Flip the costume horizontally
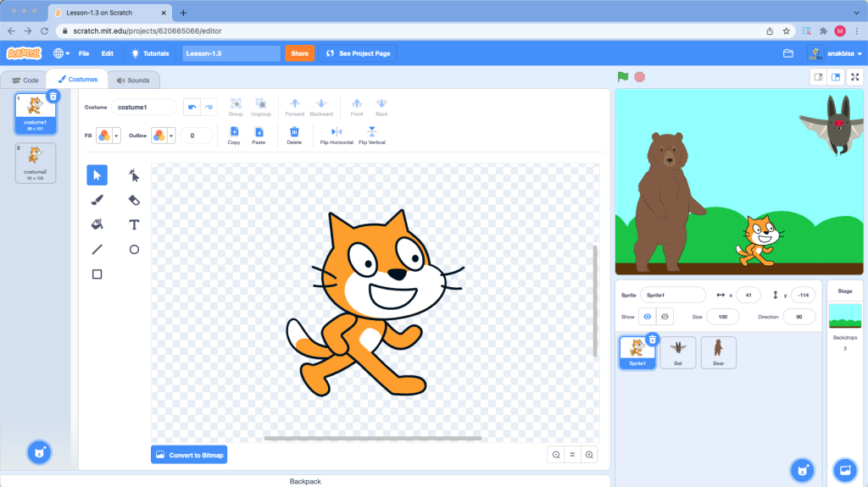This screenshot has height=487, width=868. click(337, 135)
